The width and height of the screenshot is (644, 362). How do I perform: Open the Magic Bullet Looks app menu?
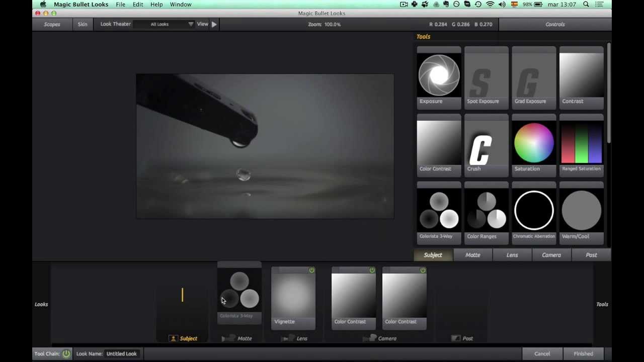click(x=81, y=5)
